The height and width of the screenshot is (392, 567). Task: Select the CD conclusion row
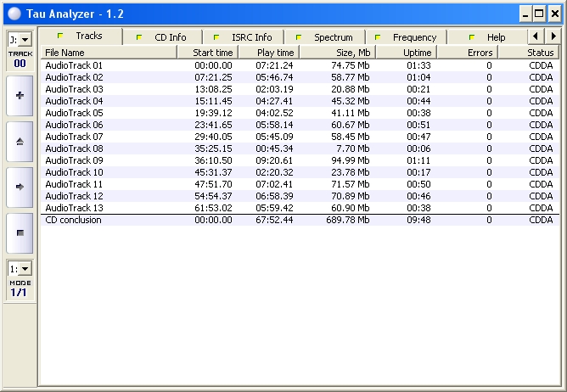[73, 221]
